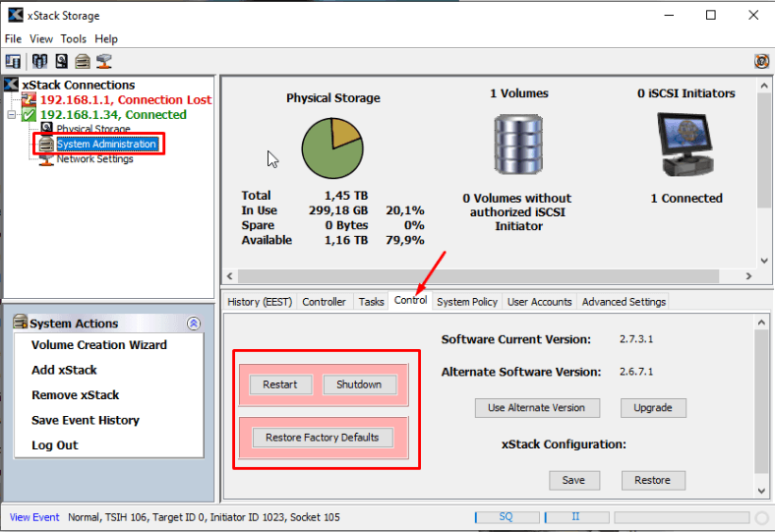
Task: Click the Log Out action
Action: coord(55,445)
